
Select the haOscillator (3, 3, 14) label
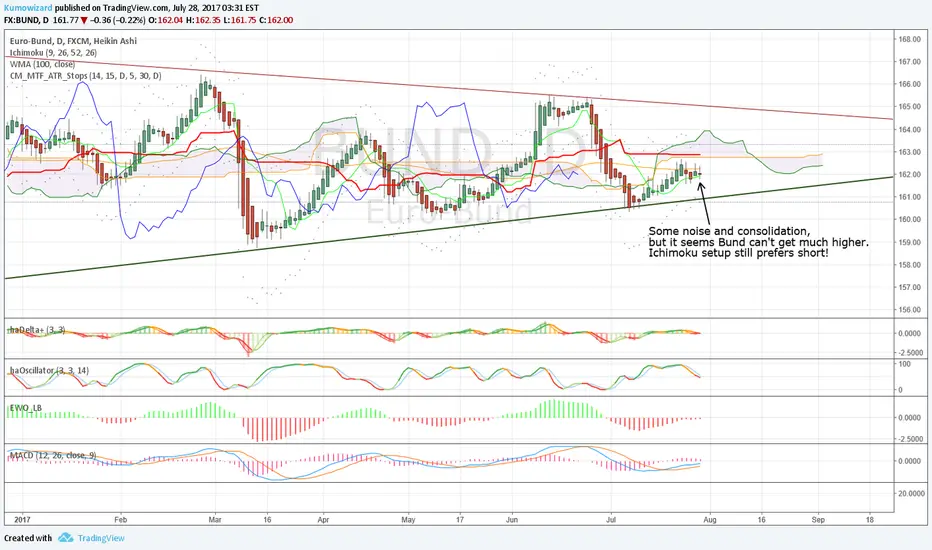pos(49,370)
